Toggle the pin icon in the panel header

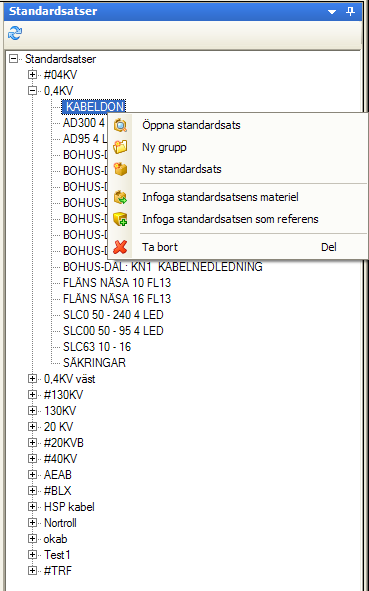[350, 12]
